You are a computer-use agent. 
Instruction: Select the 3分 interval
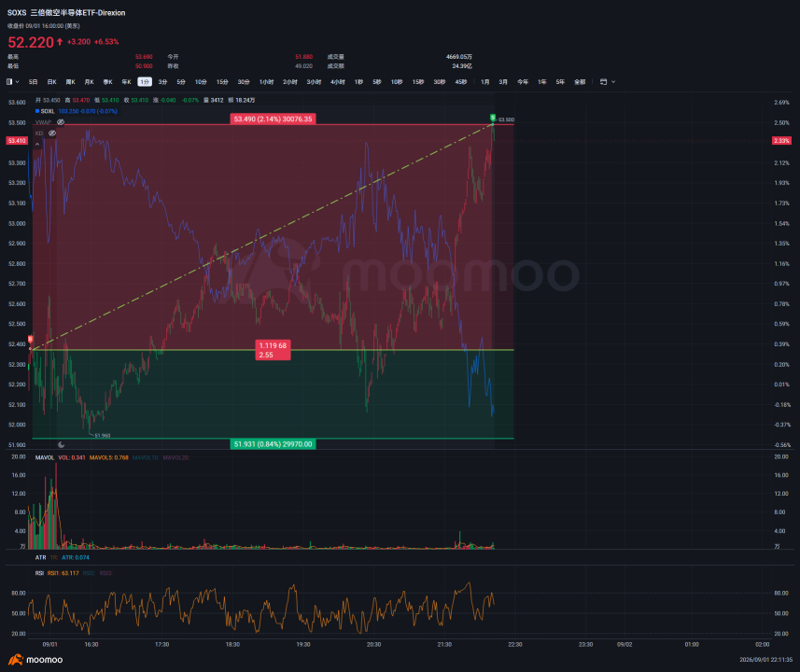point(162,81)
